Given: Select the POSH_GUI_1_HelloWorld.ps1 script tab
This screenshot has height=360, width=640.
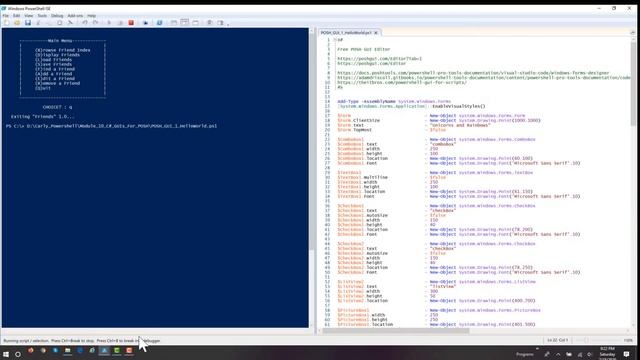Looking at the screenshot, I should click(x=346, y=32).
